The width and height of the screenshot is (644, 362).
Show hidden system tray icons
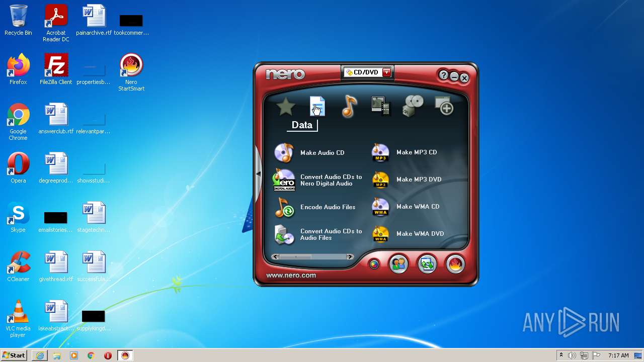[x=561, y=355]
